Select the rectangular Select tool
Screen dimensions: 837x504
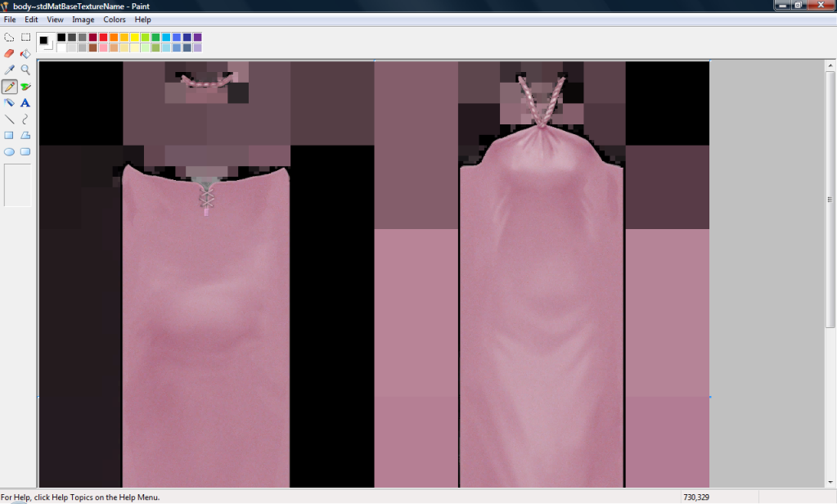pos(25,38)
